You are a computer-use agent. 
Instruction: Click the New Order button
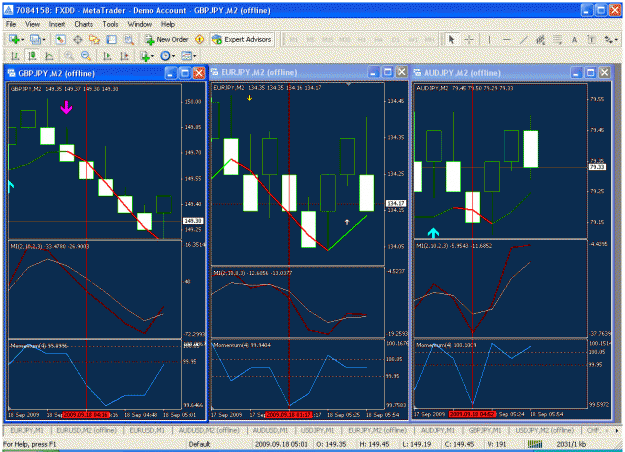pyautogui.click(x=167, y=39)
